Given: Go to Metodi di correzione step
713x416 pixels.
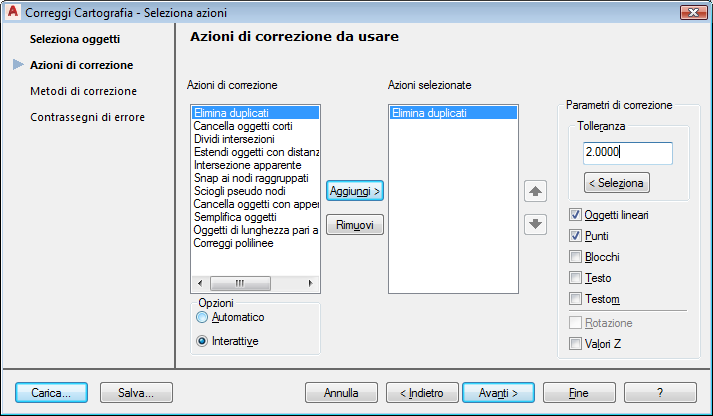Looking at the screenshot, I should 83,91.
